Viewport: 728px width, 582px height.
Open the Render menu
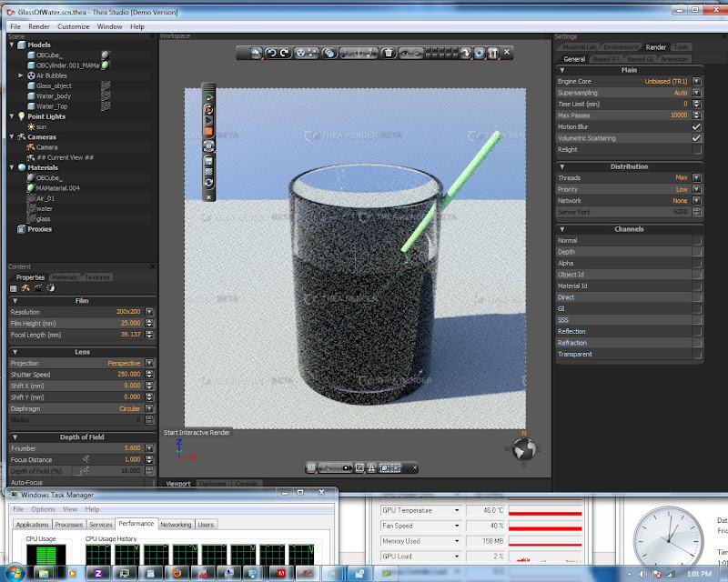tap(39, 27)
